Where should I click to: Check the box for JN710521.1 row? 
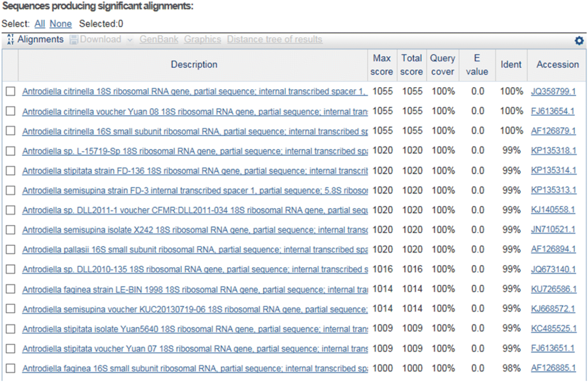click(x=10, y=230)
